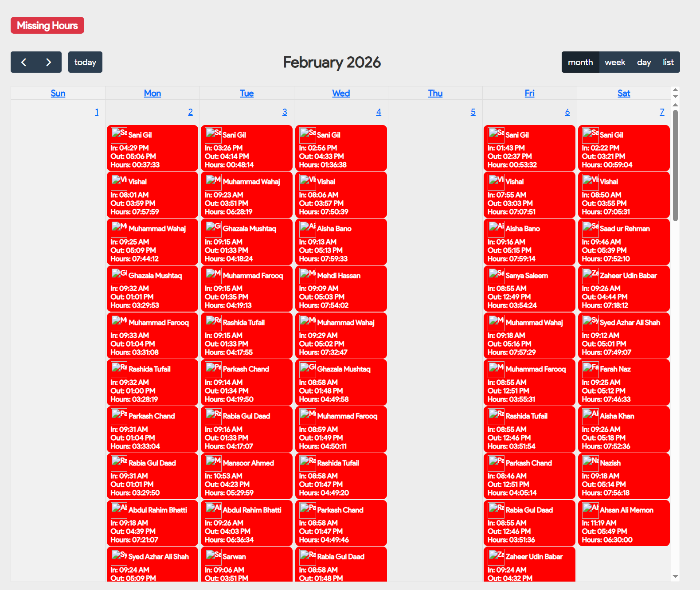Select the list view
Image resolution: width=700 pixels, height=590 pixels.
(x=668, y=62)
